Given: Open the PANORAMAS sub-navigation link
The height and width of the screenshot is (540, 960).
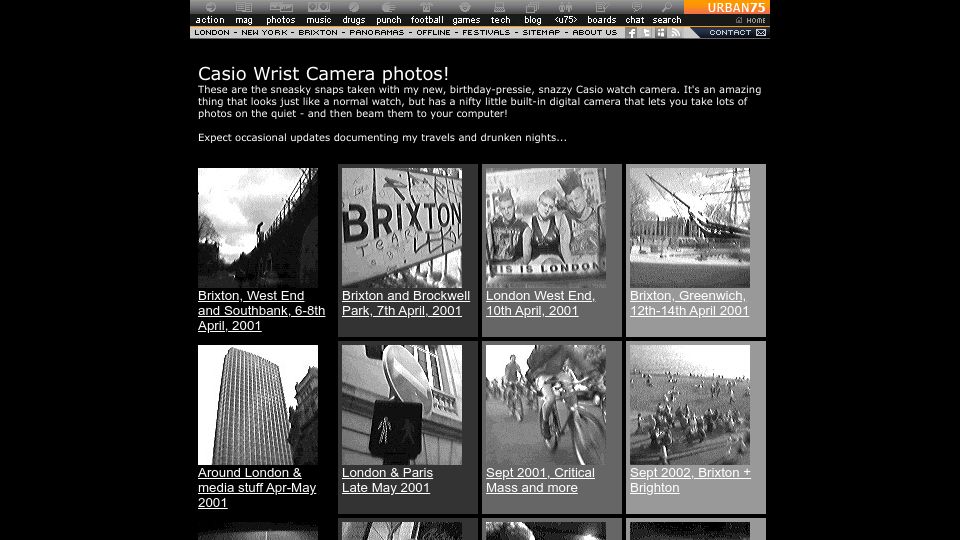Looking at the screenshot, I should tap(377, 32).
